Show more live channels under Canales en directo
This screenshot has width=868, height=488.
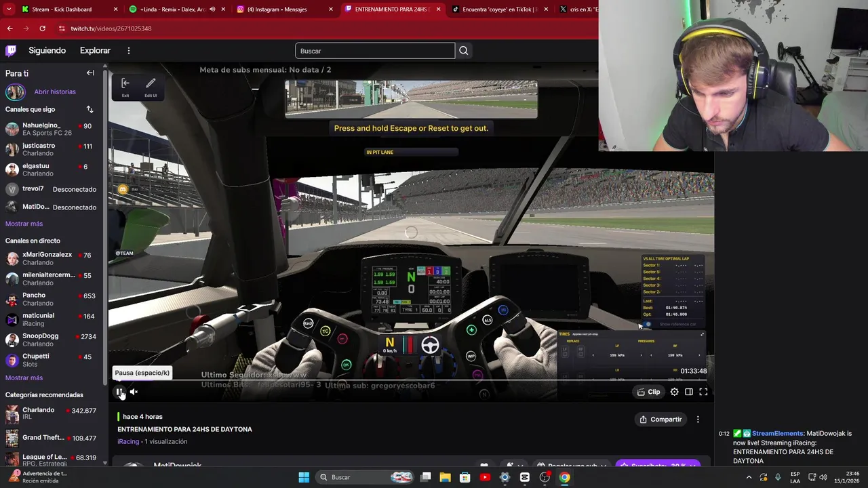(24, 378)
